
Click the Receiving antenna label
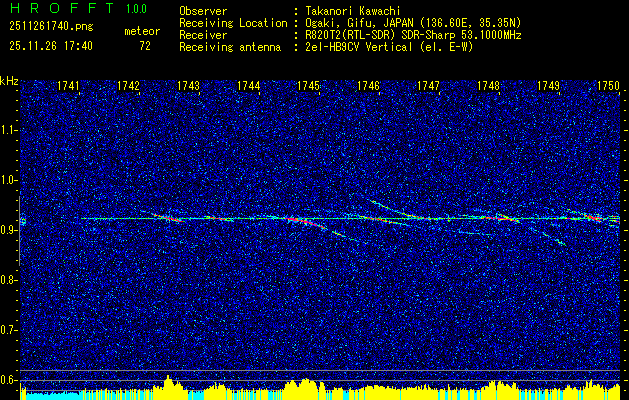230,47
